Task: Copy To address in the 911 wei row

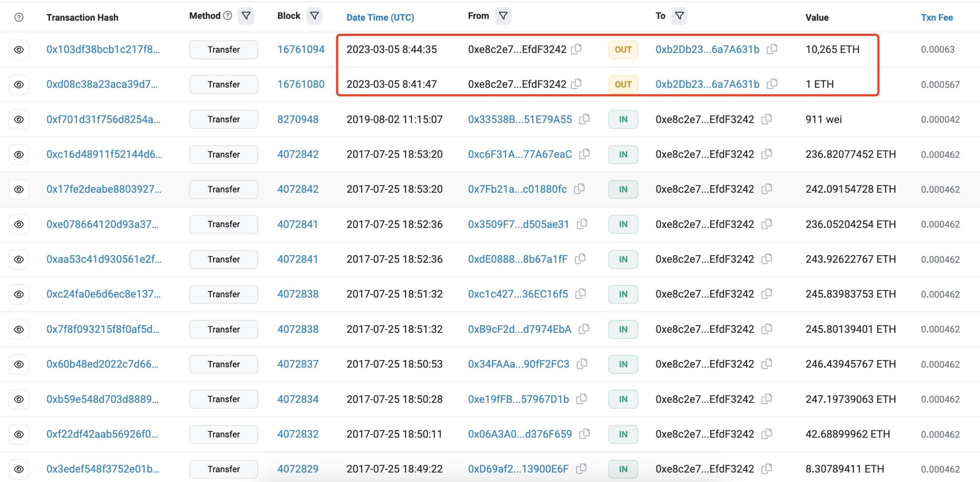Action: pyautogui.click(x=767, y=119)
